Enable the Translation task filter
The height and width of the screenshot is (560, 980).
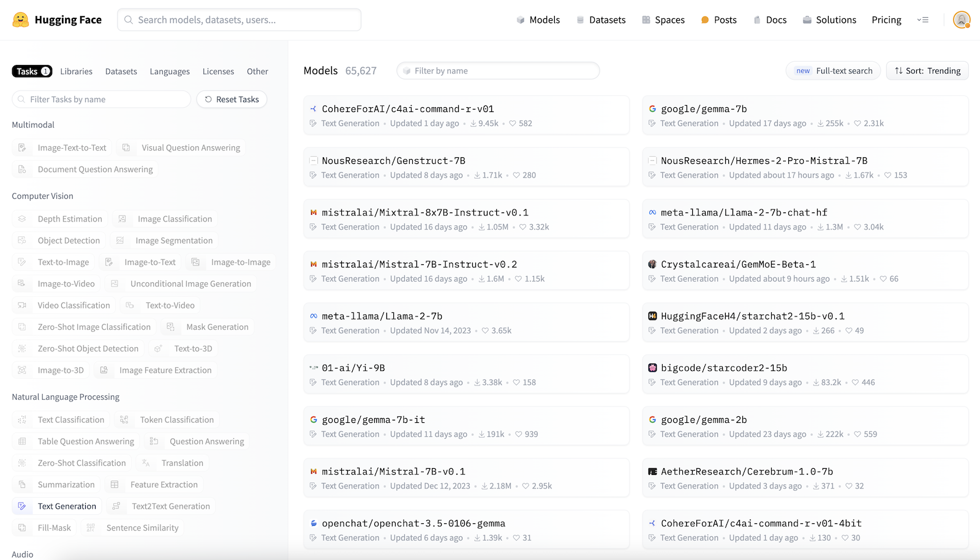174,463
